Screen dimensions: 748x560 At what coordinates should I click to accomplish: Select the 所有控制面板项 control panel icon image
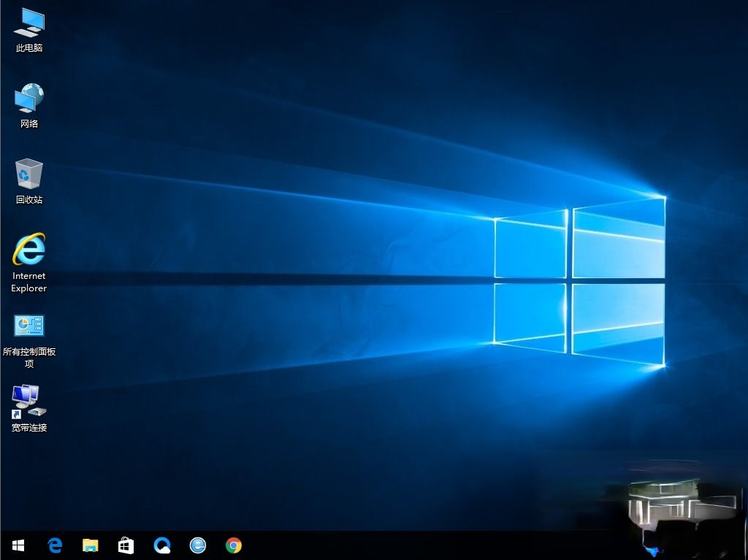coord(29,326)
